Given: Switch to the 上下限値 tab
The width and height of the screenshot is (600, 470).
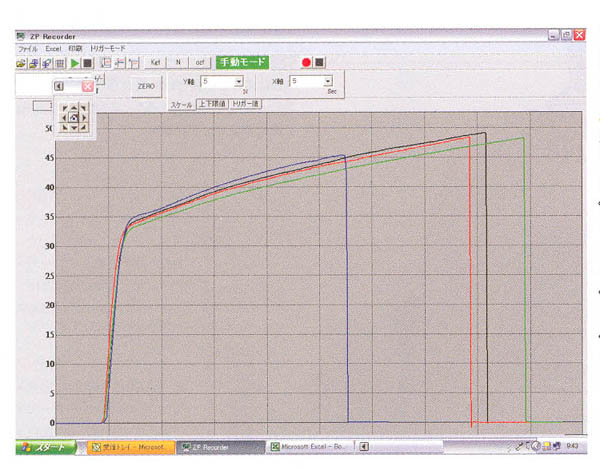Looking at the screenshot, I should point(212,103).
